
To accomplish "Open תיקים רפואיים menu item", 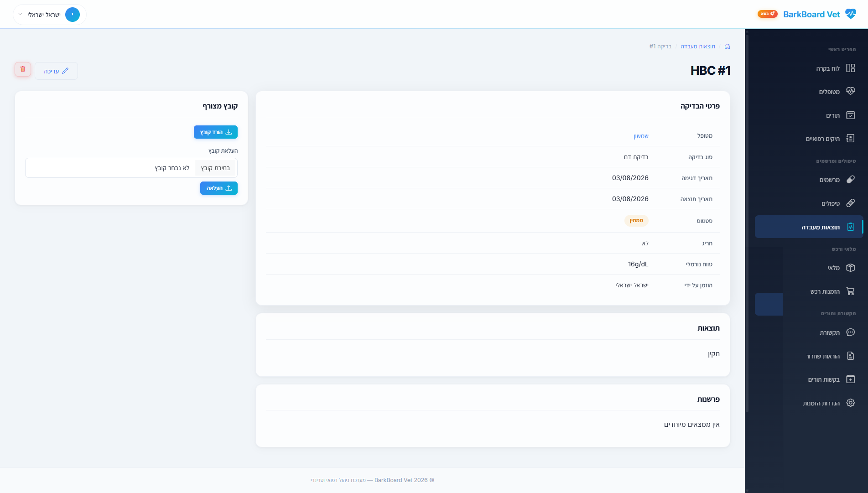I will click(x=809, y=139).
